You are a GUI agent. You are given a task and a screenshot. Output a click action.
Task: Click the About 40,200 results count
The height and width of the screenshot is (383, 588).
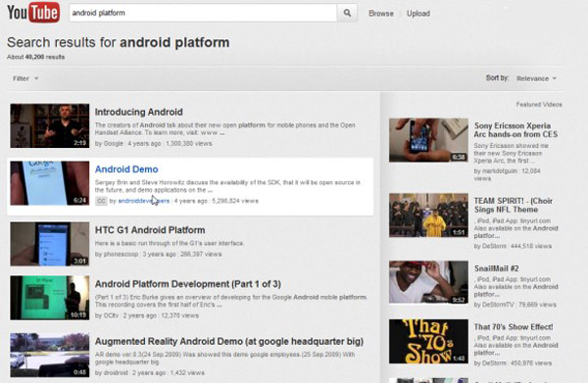coord(35,57)
